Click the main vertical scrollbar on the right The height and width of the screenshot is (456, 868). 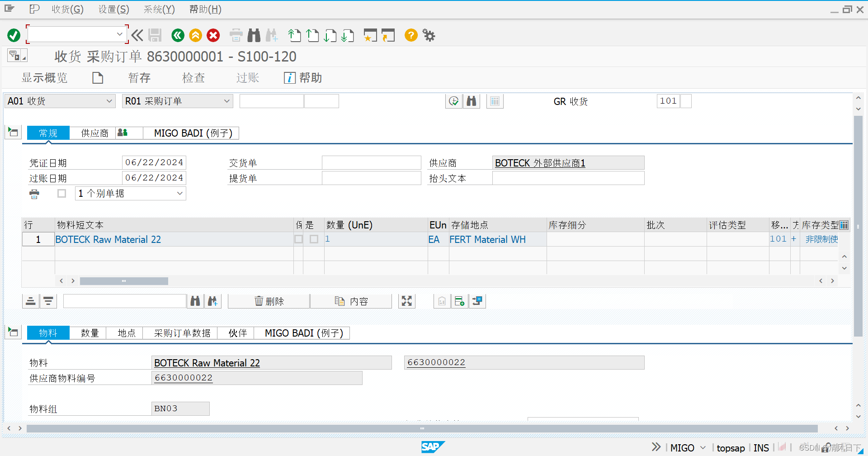tap(858, 226)
